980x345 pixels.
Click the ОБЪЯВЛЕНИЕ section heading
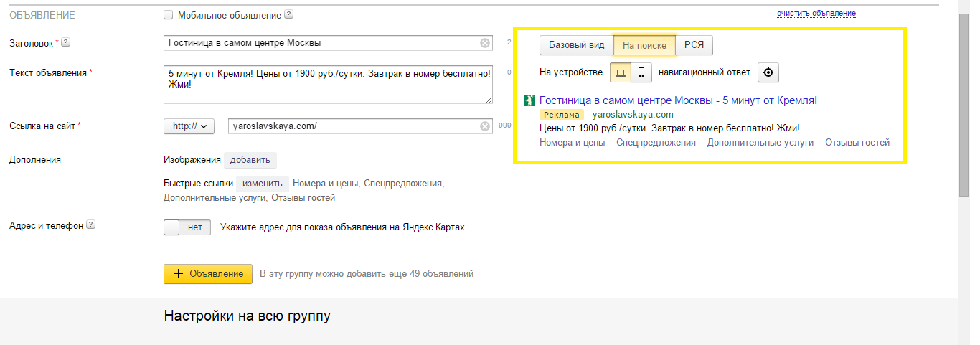coord(42,14)
